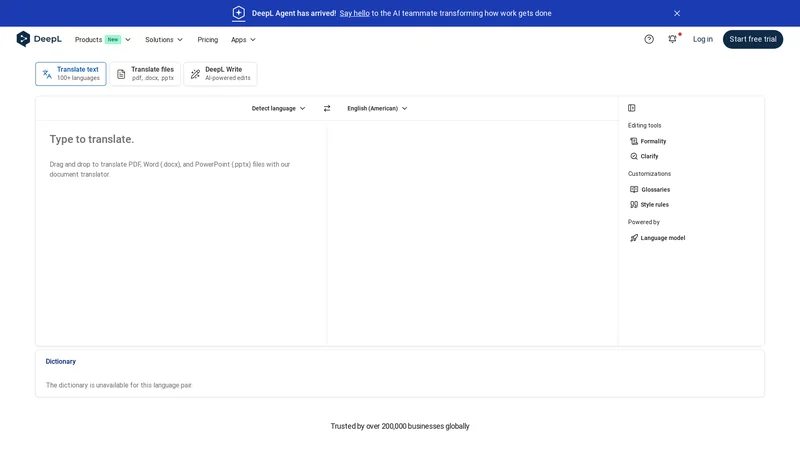Open Style rules customization

click(649, 205)
